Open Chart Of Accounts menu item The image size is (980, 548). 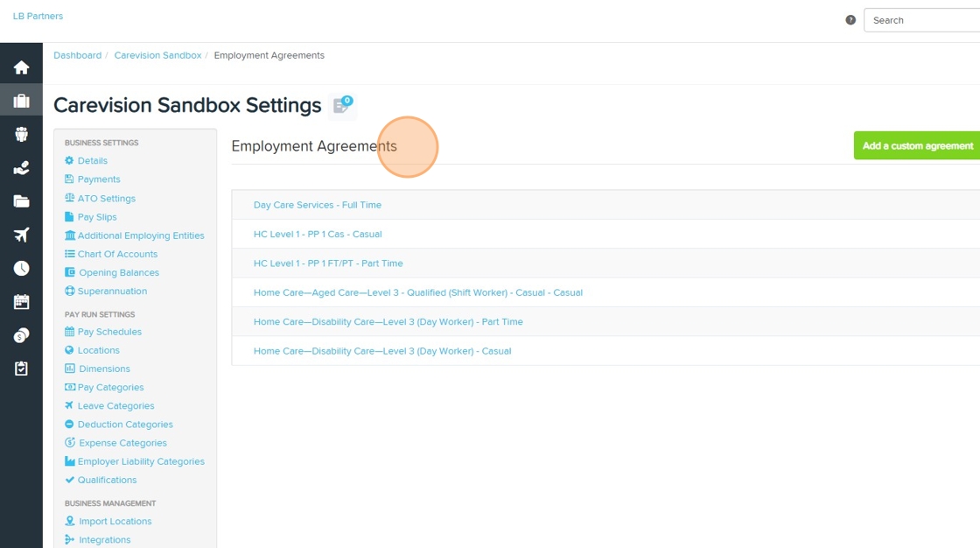pyautogui.click(x=117, y=254)
